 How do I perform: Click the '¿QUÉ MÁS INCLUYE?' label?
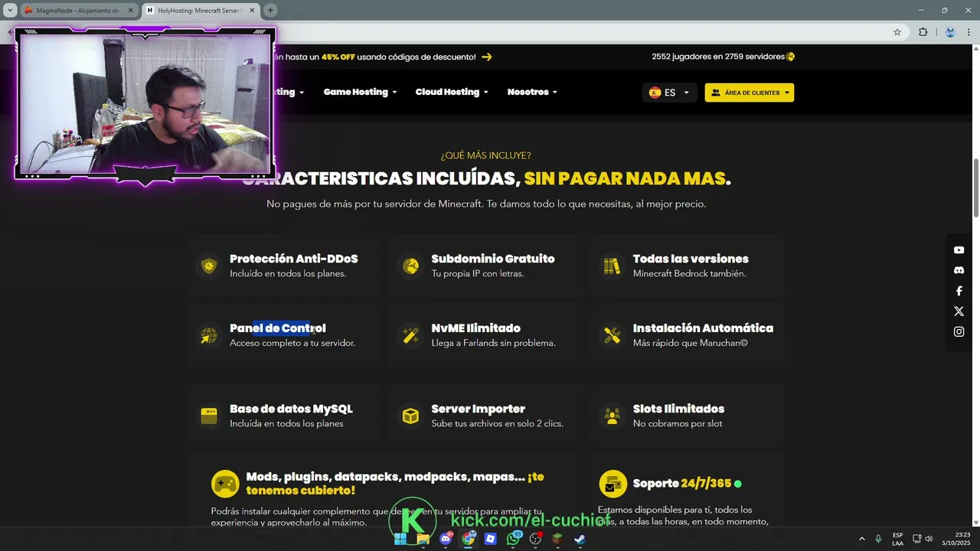pos(485,155)
